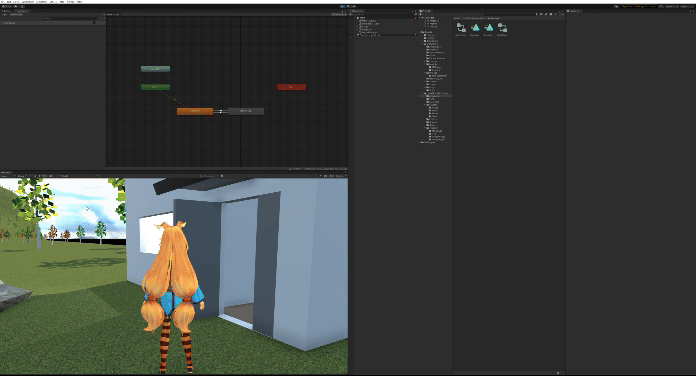Select the green Entry node in Animator
Screen dimensions: 696x376
click(155, 87)
